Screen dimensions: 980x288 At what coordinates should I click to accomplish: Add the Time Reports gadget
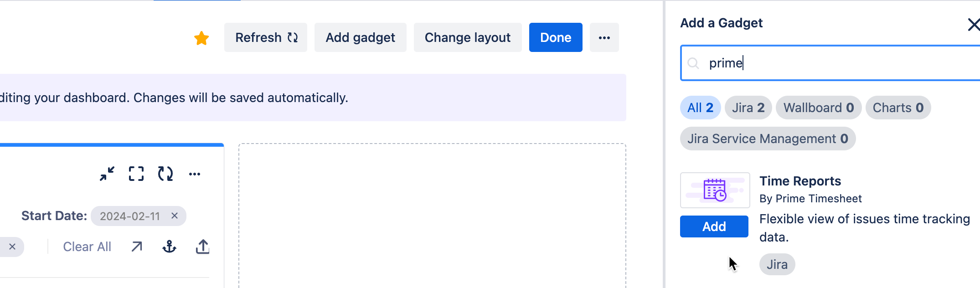(714, 226)
